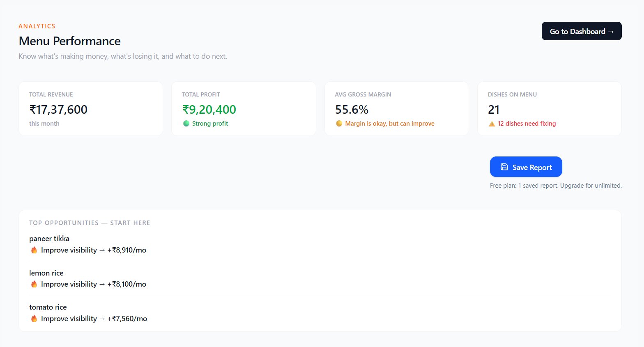The image size is (644, 347).
Task: Click the yellow dot beside Margin is okay
Action: [x=339, y=123]
